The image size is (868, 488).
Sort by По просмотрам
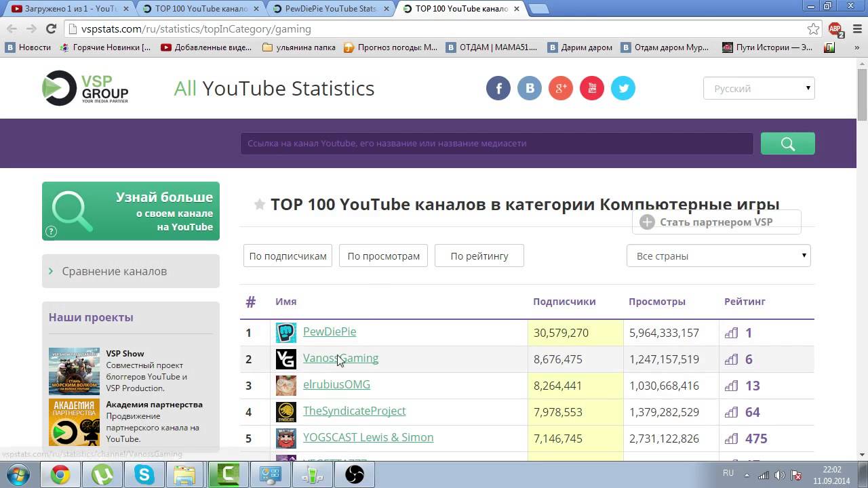point(383,256)
